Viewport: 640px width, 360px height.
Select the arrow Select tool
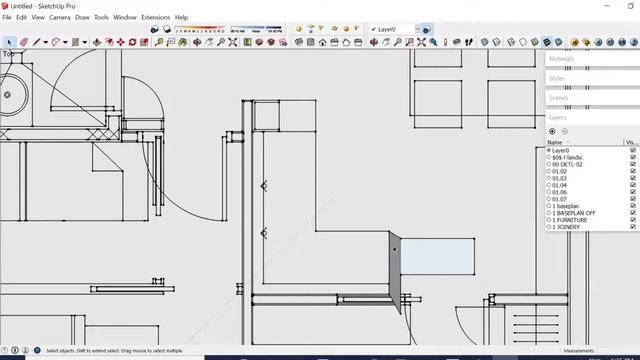[x=9, y=42]
